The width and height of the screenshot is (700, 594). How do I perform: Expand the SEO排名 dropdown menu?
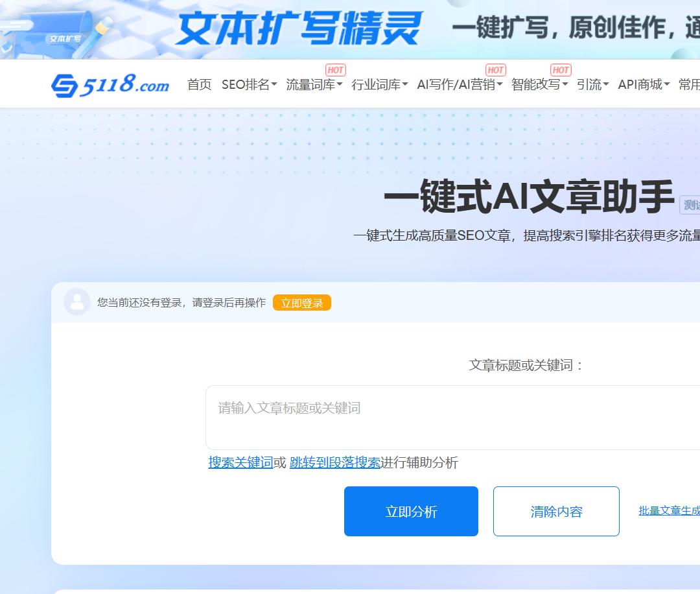pos(249,84)
